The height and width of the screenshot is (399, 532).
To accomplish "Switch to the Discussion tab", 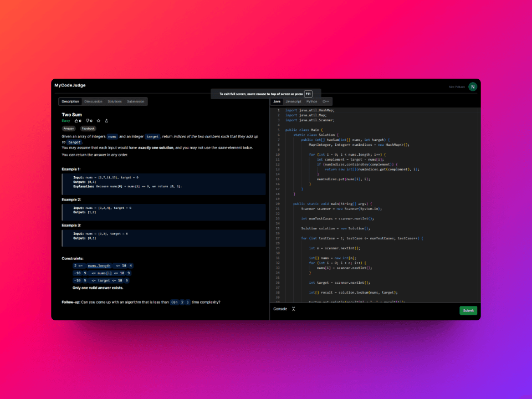I will click(93, 102).
